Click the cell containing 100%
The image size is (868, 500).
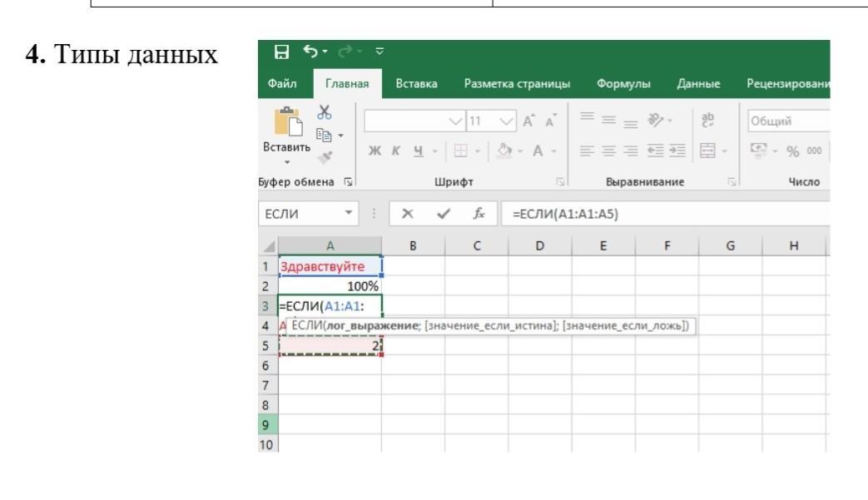pos(330,286)
